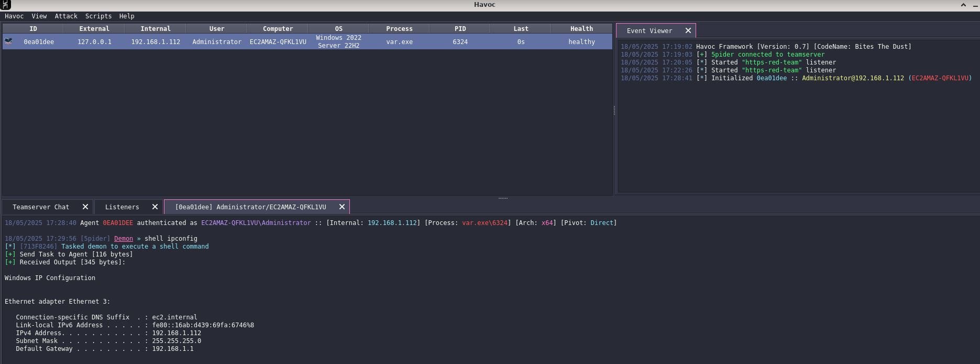Click the Havoc Framework version log line
Image resolution: width=980 pixels, height=364 pixels.
pos(766,47)
